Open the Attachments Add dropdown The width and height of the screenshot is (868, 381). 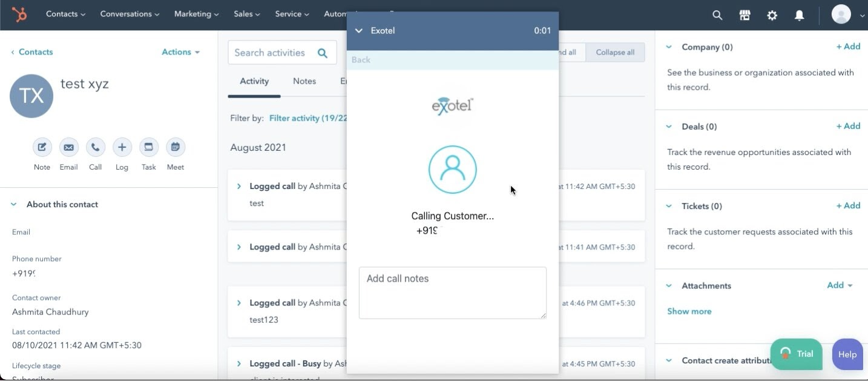tap(840, 285)
